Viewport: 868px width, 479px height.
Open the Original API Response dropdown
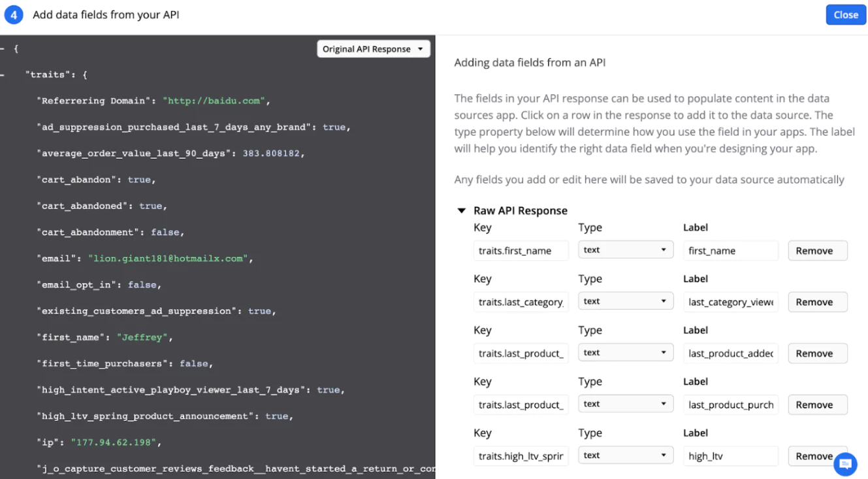[x=373, y=48]
